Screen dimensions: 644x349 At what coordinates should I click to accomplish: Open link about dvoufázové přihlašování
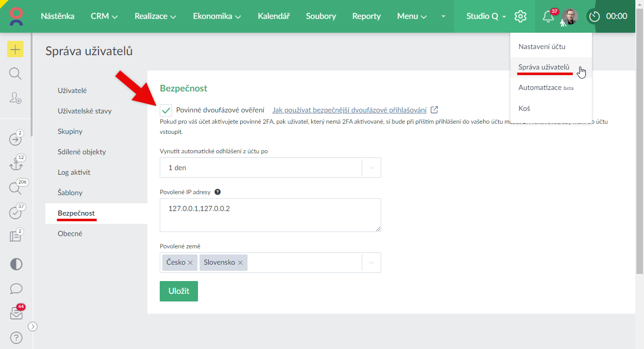pyautogui.click(x=350, y=110)
